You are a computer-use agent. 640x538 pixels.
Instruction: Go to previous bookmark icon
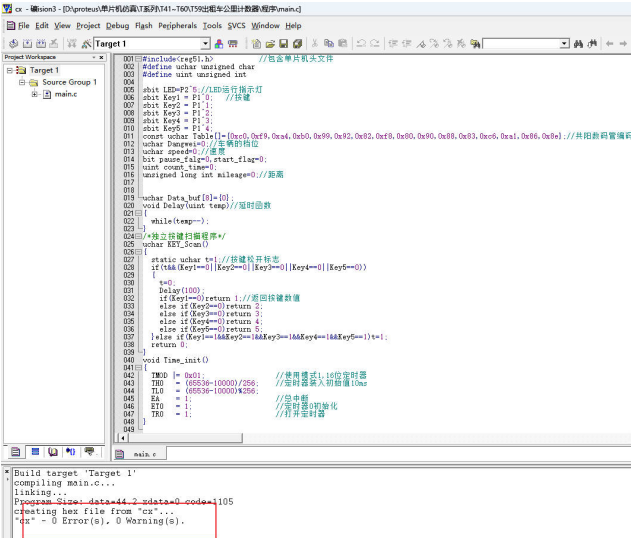tap(448, 44)
